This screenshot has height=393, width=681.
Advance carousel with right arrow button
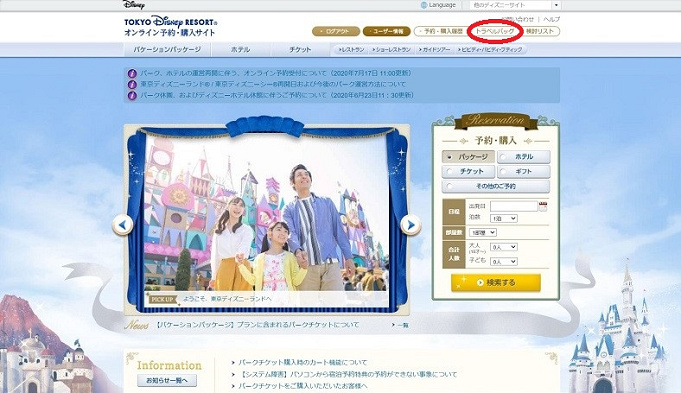[410, 225]
